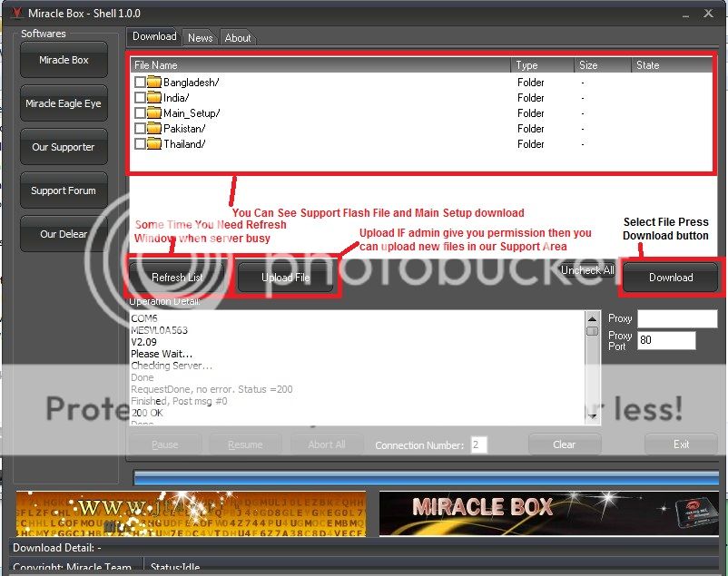Clear the operation log
This screenshot has width=728, height=576.
tap(565, 444)
